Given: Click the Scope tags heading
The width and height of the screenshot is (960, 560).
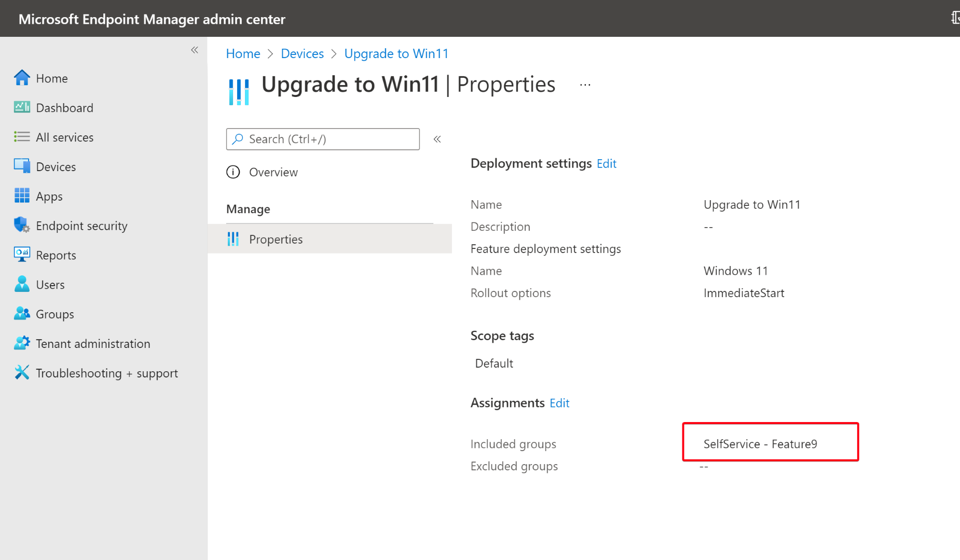Looking at the screenshot, I should click(x=502, y=336).
